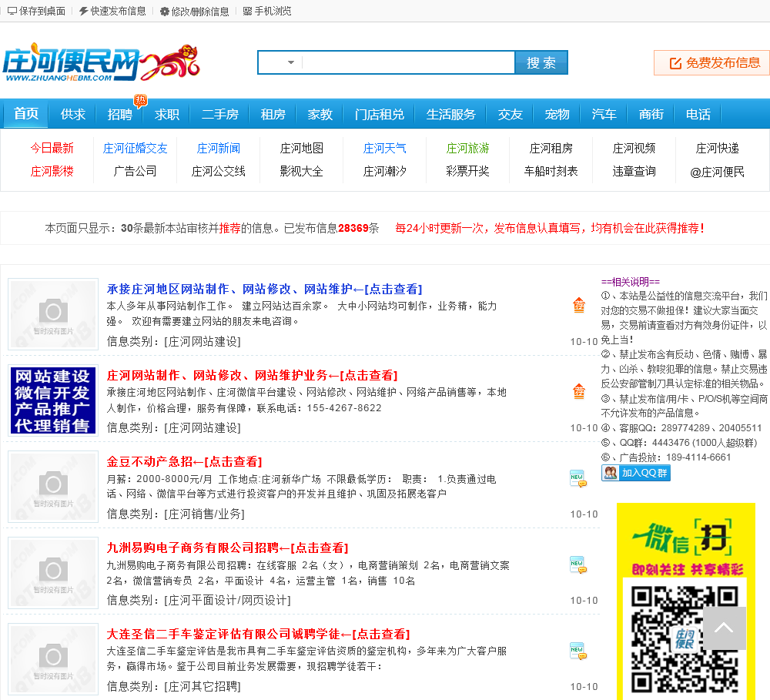
Task: Click the 网站建设微信开发 listing thumbnail
Action: pyautogui.click(x=52, y=400)
